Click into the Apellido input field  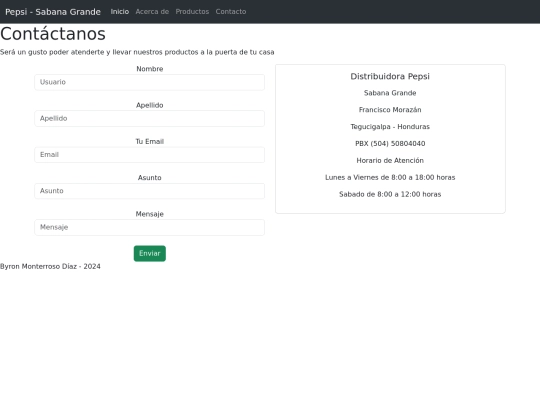[x=149, y=118]
